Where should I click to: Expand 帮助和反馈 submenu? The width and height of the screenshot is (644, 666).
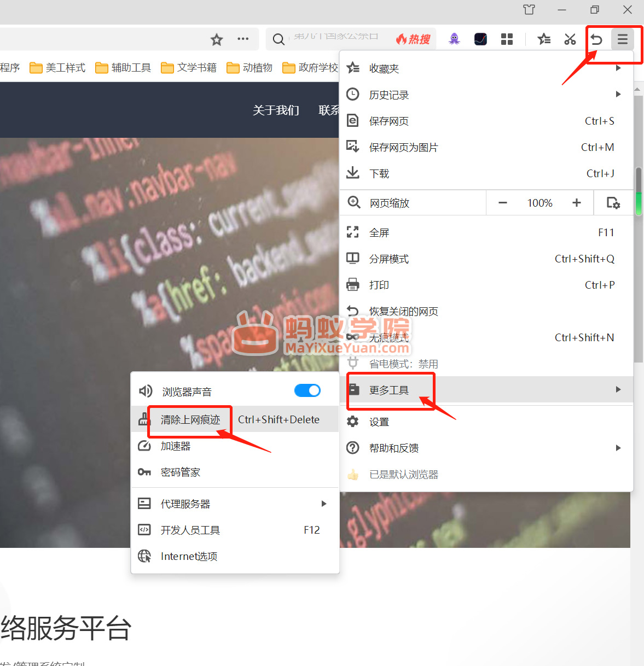click(x=486, y=448)
